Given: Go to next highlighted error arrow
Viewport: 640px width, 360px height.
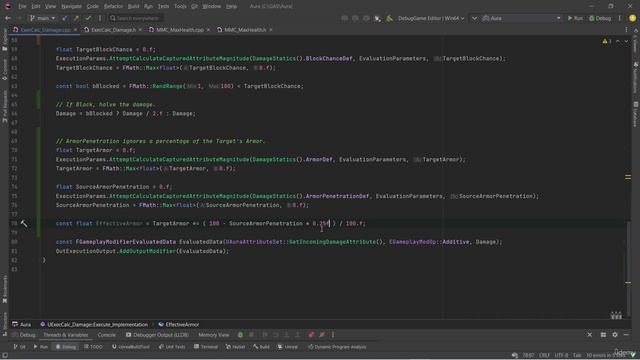Looking at the screenshot, I should pos(626,41).
